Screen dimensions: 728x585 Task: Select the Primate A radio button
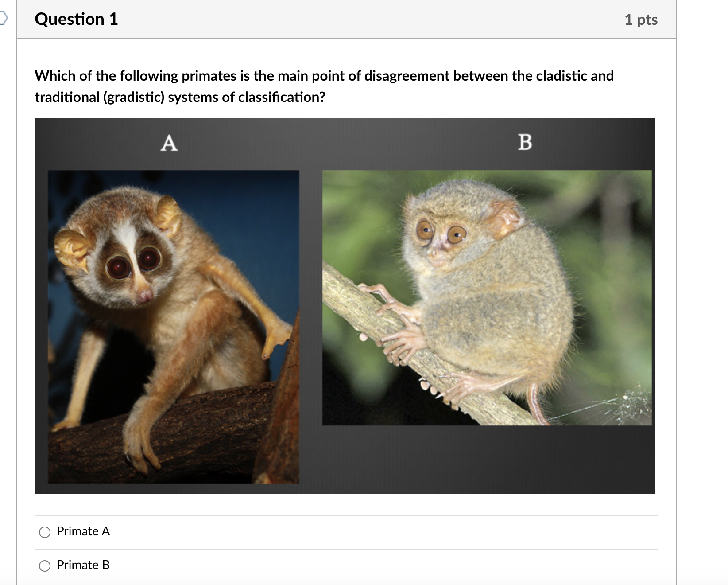pos(45,532)
